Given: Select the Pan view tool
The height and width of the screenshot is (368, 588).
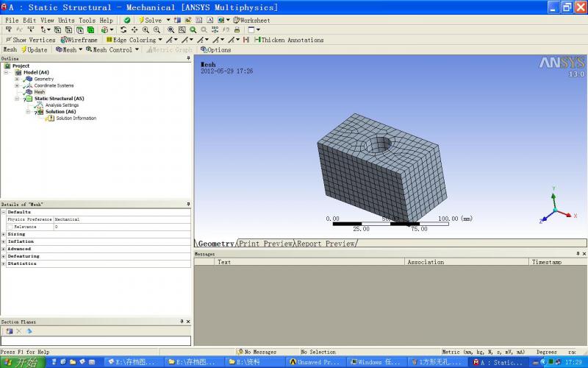Looking at the screenshot, I should click(x=135, y=29).
